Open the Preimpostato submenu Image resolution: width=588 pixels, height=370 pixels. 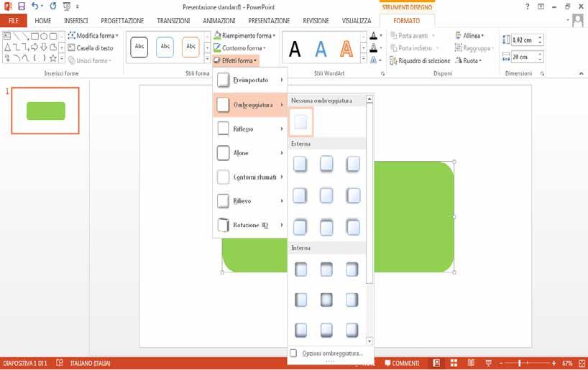coord(250,80)
